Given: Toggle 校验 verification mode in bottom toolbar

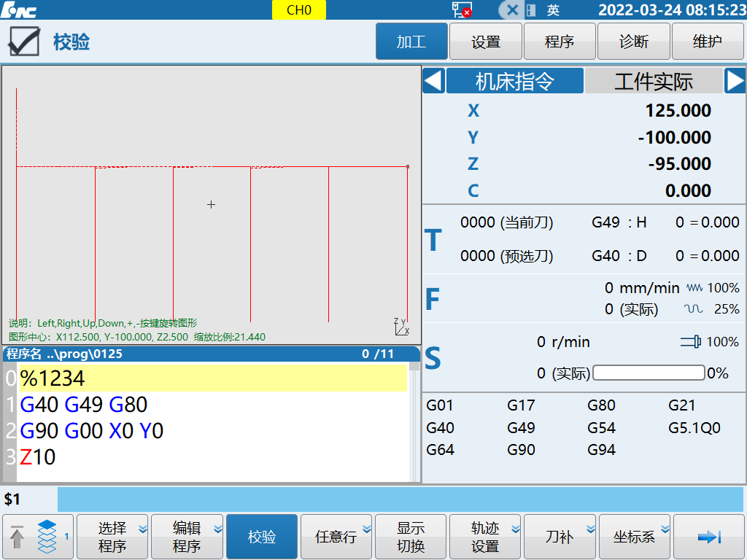Looking at the screenshot, I should click(262, 537).
